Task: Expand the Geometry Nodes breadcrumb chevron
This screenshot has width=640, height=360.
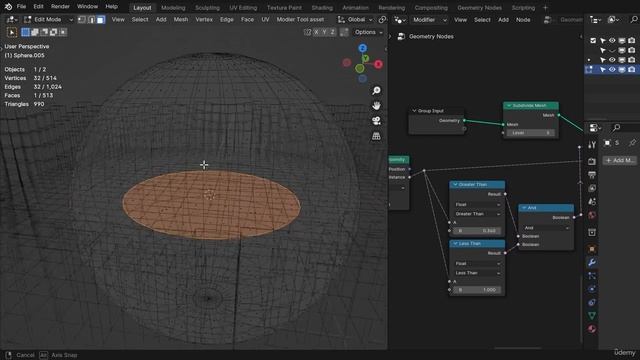Action: (390, 36)
